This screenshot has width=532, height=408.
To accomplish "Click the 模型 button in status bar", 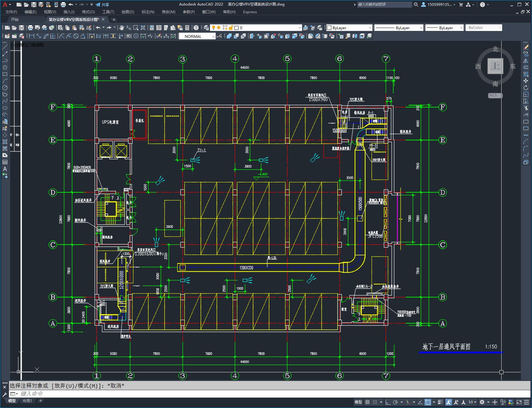I will pos(358,402).
